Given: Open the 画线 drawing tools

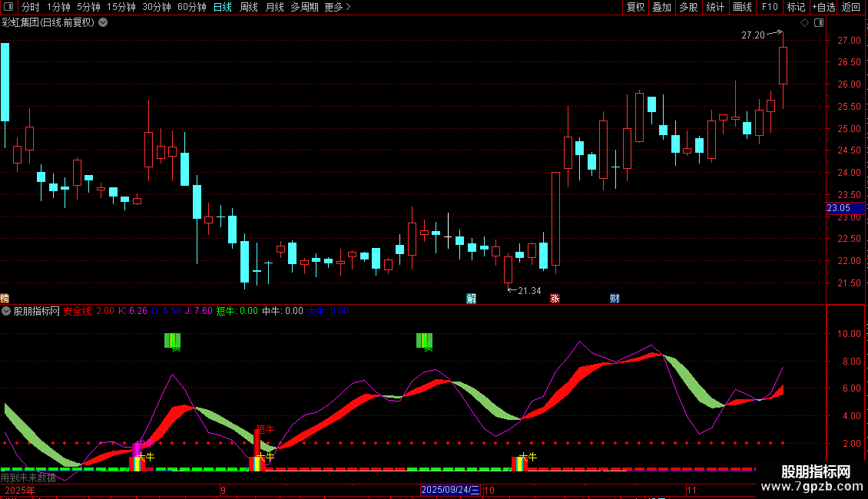Looking at the screenshot, I should point(742,7).
